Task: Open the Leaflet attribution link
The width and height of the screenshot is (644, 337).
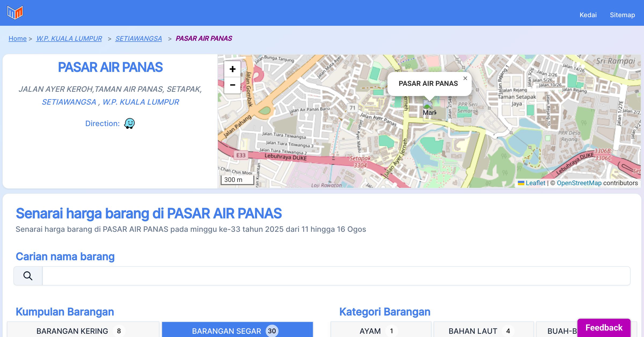Action: pyautogui.click(x=535, y=183)
